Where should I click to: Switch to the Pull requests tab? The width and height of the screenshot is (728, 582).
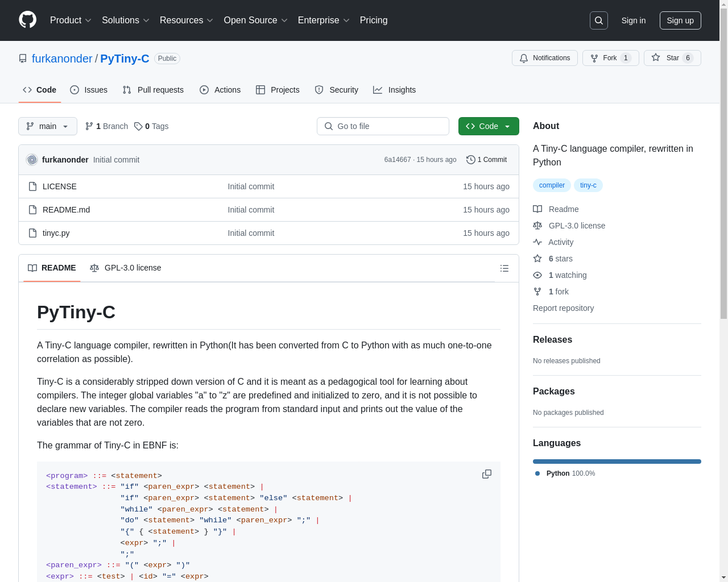pos(153,90)
